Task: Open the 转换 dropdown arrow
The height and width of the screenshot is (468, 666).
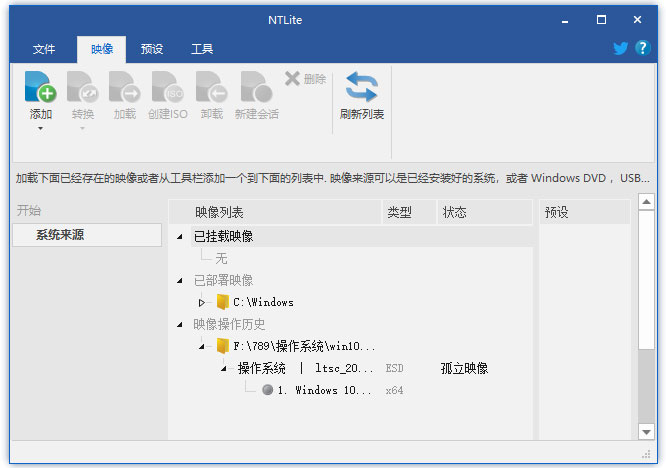Action: coord(82,128)
